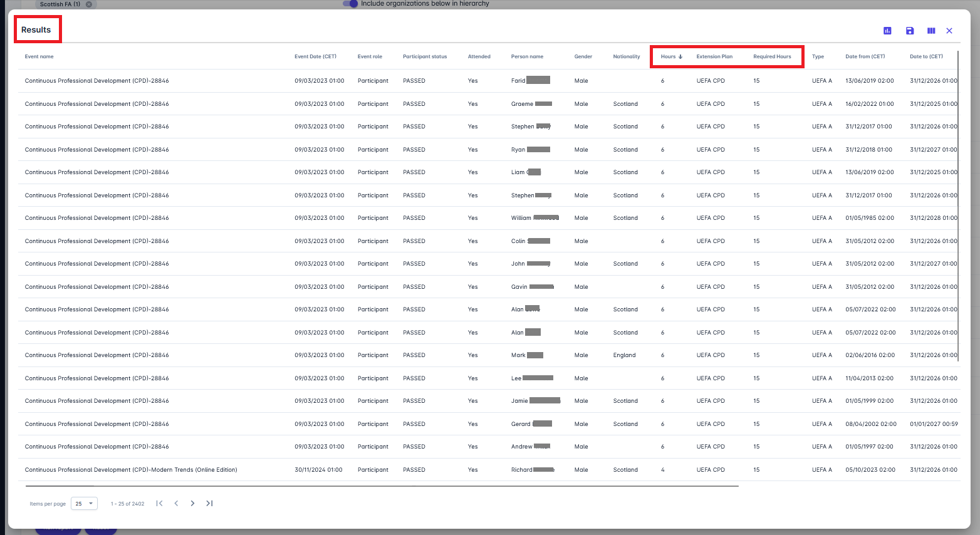Viewport: 980px width, 535px height.
Task: Go to the previous results page
Action: (176, 503)
